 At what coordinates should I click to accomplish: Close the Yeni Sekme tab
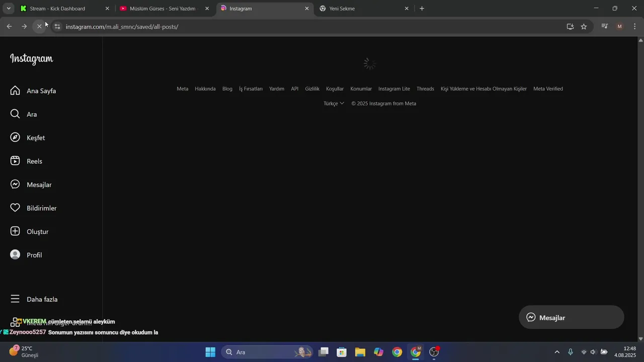pyautogui.click(x=407, y=9)
